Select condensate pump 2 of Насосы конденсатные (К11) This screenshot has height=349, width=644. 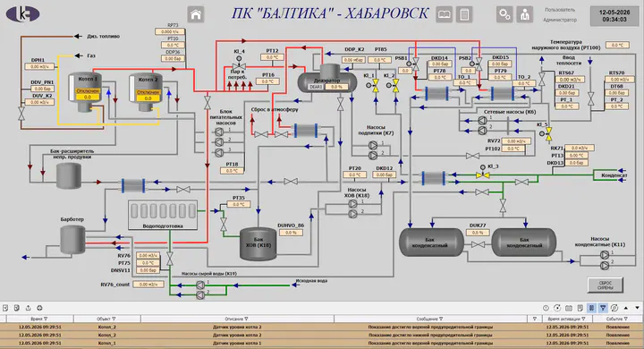pyautogui.click(x=605, y=266)
